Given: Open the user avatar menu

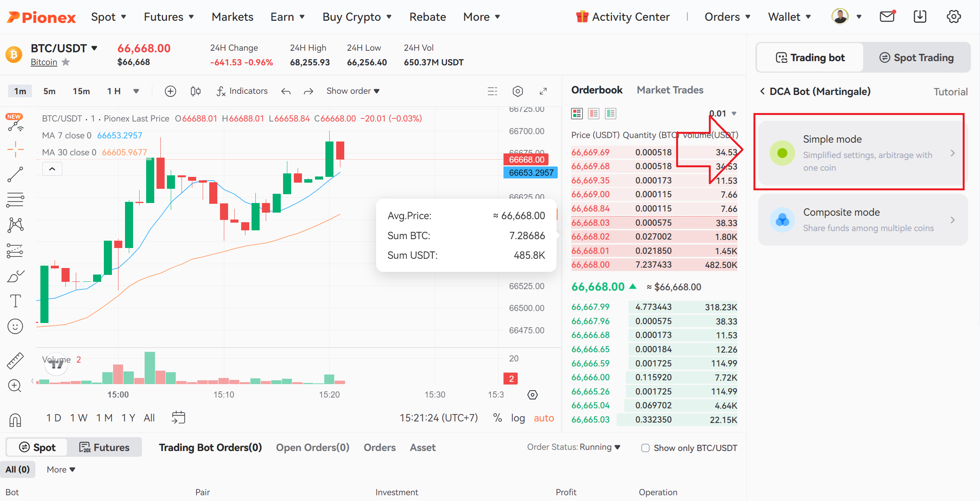Looking at the screenshot, I should tap(847, 17).
